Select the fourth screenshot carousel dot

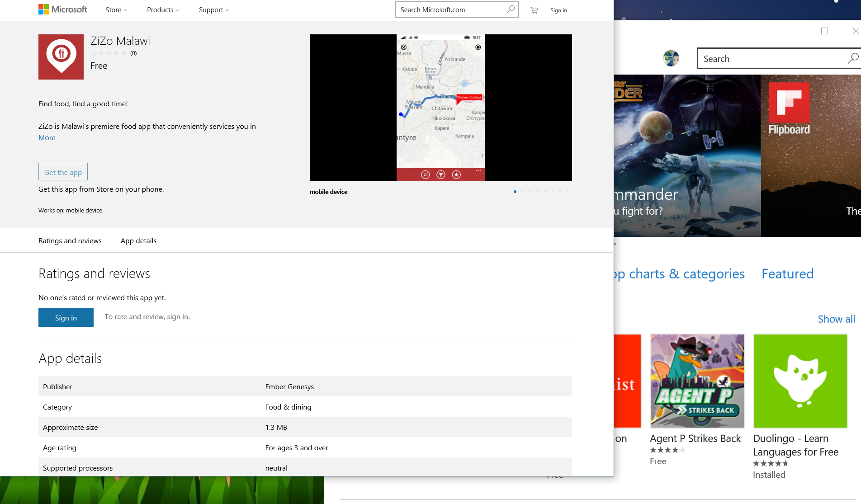(538, 192)
